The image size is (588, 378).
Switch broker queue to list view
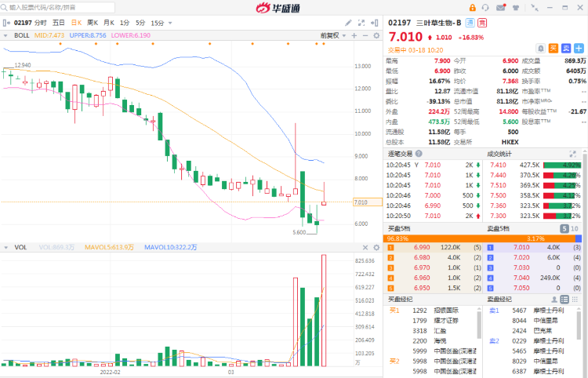(x=564, y=300)
